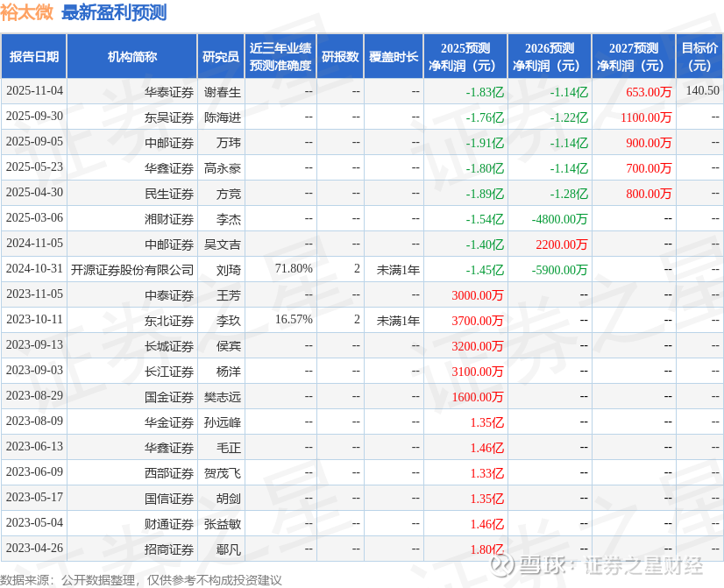Click analyst name 贺茂飞
This screenshot has height=588, width=724.
(223, 473)
